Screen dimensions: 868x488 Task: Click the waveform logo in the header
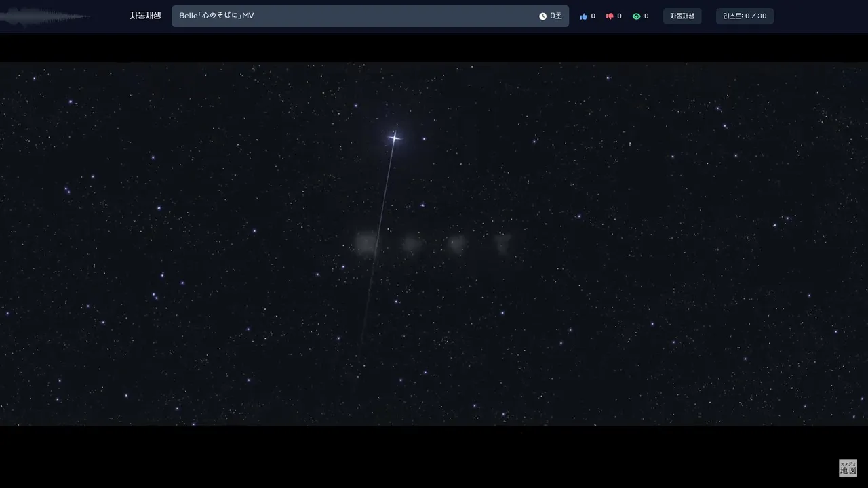tap(45, 16)
